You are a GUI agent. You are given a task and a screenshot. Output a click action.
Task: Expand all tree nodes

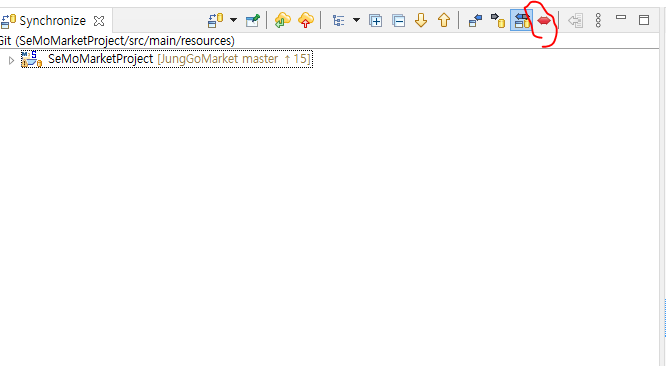pyautogui.click(x=375, y=20)
